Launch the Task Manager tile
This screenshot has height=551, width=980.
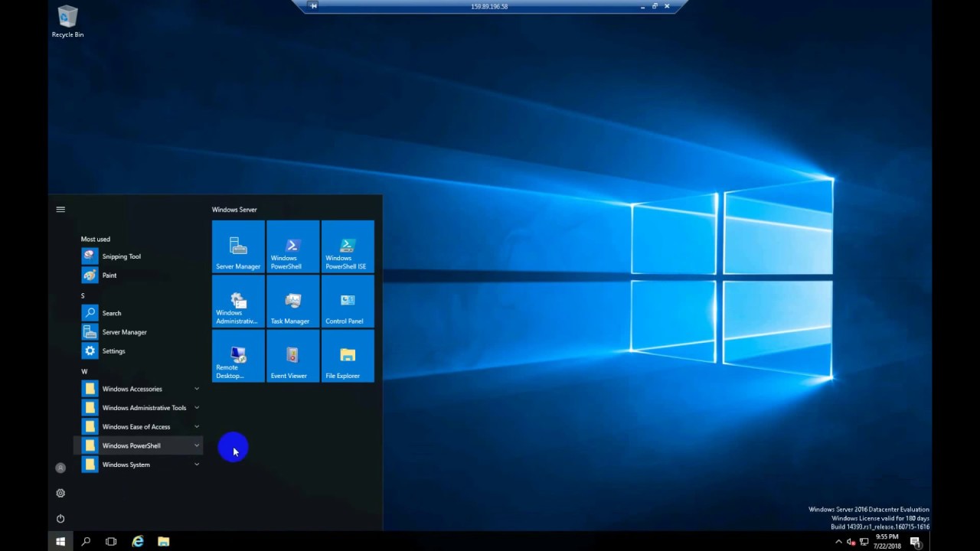click(x=293, y=302)
